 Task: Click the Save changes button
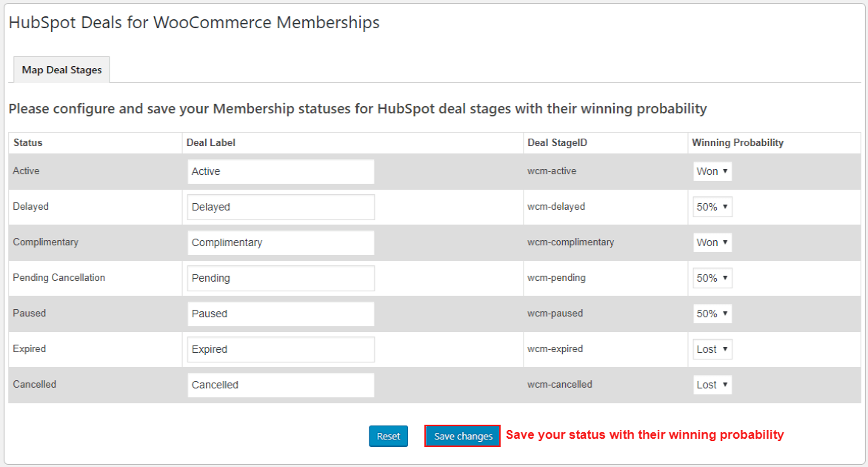(x=463, y=437)
